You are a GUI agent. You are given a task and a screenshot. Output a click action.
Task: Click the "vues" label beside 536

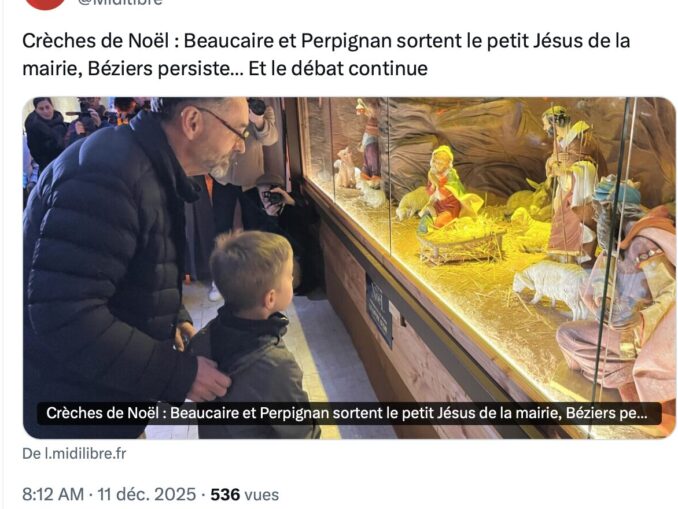pos(262,494)
